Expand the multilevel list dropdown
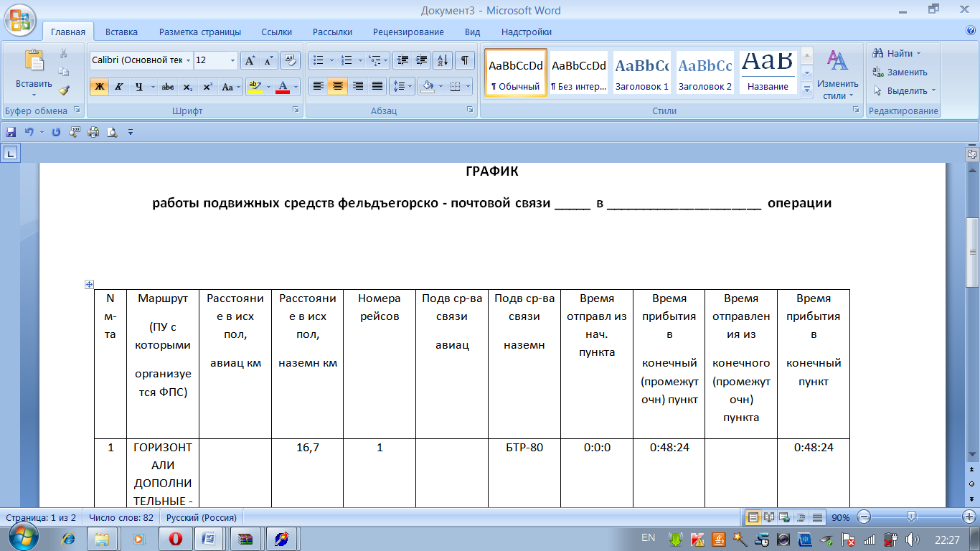Screen dimensions: 980x551 pyautogui.click(x=385, y=60)
